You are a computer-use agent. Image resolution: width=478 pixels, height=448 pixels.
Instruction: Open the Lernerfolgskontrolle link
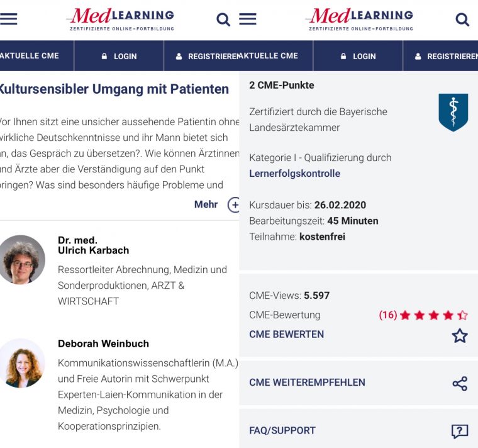pyautogui.click(x=294, y=174)
